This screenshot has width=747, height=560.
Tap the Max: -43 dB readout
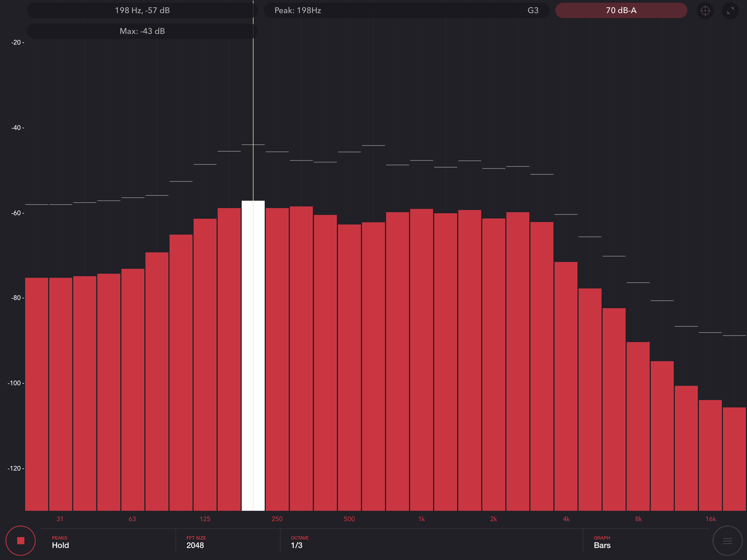click(x=142, y=31)
